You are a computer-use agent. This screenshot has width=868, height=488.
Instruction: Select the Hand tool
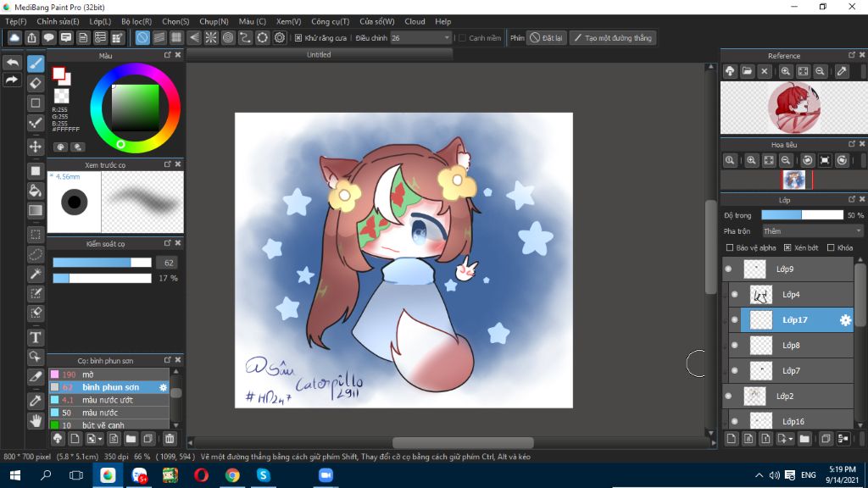coord(36,420)
